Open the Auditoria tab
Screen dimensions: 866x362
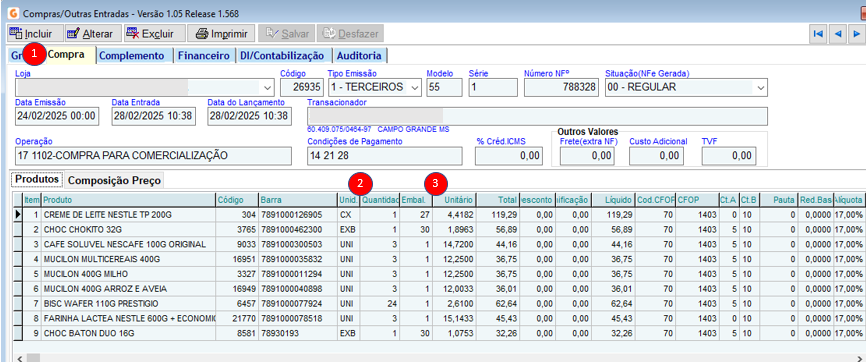tap(359, 55)
